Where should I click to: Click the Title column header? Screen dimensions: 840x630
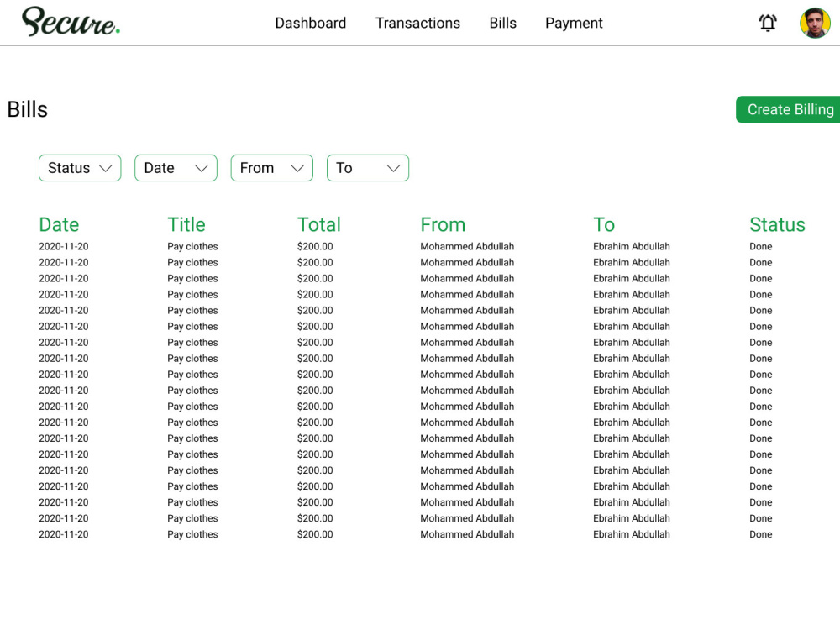[186, 224]
